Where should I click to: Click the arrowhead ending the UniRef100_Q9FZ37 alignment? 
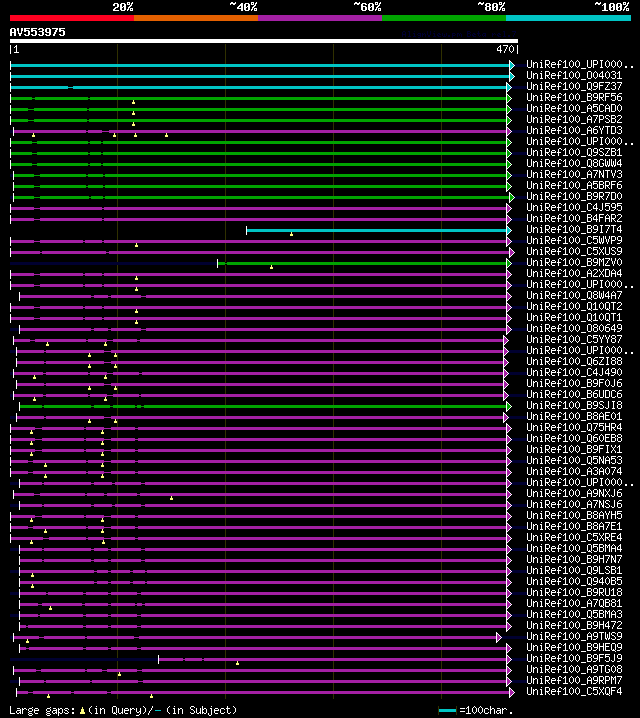(509, 87)
